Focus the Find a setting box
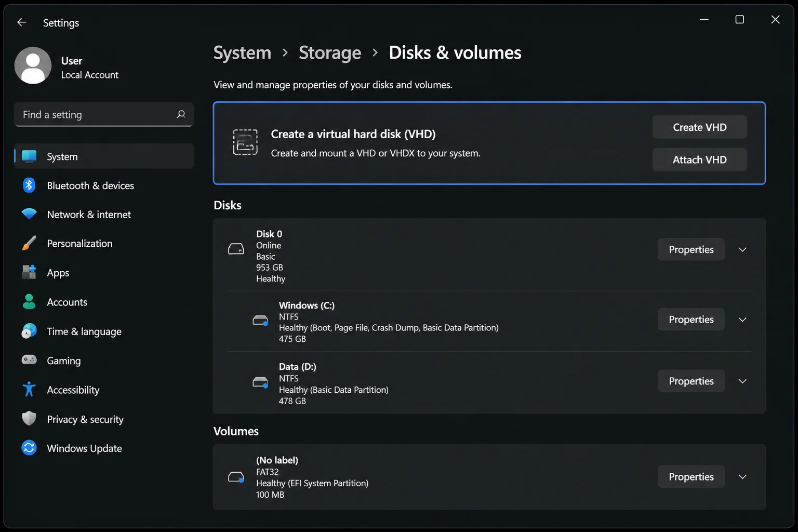Viewport: 798px width, 532px height. [x=104, y=114]
